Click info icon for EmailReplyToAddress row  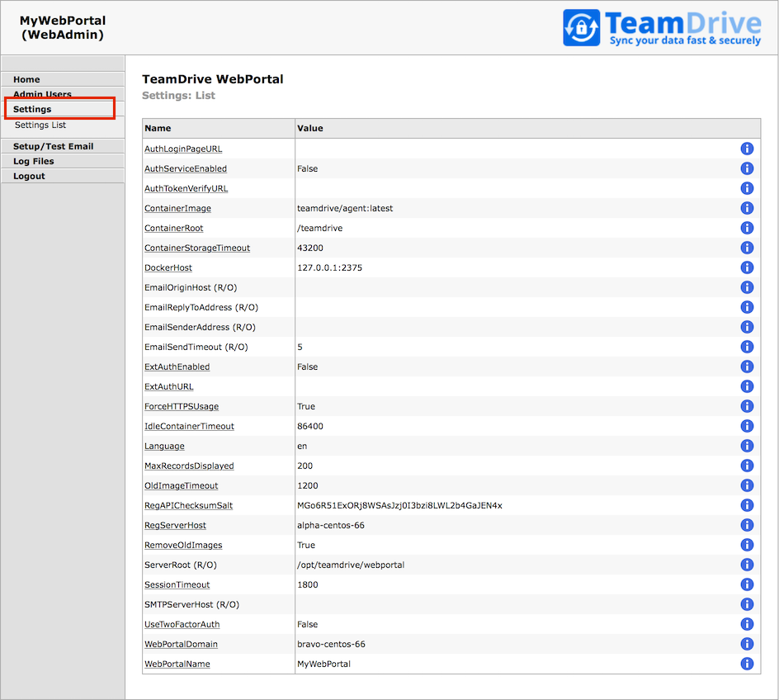[747, 307]
